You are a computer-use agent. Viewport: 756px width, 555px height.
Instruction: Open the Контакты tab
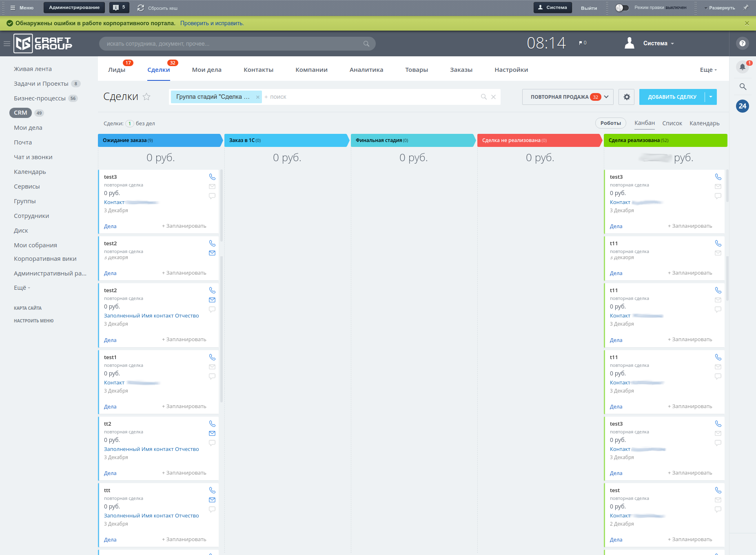tap(258, 70)
